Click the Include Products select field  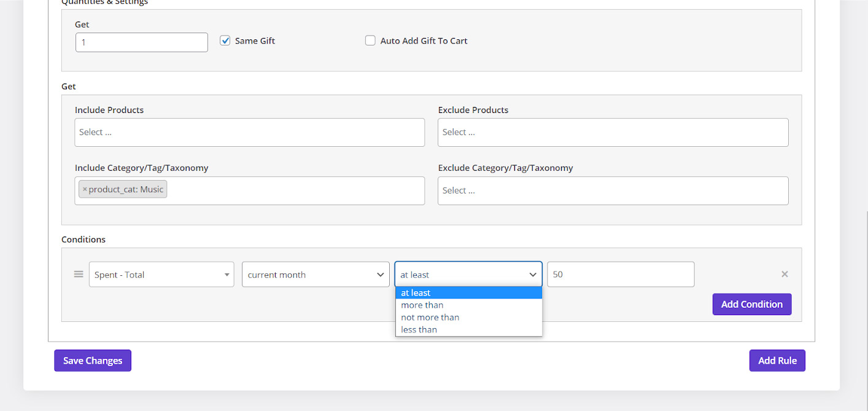pyautogui.click(x=249, y=133)
